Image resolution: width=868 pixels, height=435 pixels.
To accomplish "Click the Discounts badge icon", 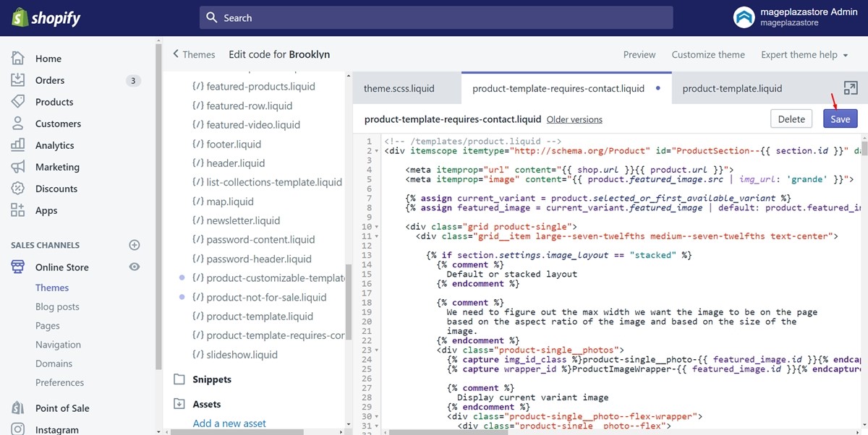I will 18,189.
